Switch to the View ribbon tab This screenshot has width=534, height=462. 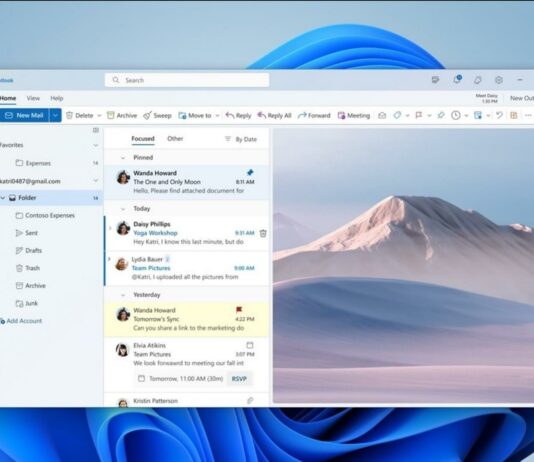33,98
